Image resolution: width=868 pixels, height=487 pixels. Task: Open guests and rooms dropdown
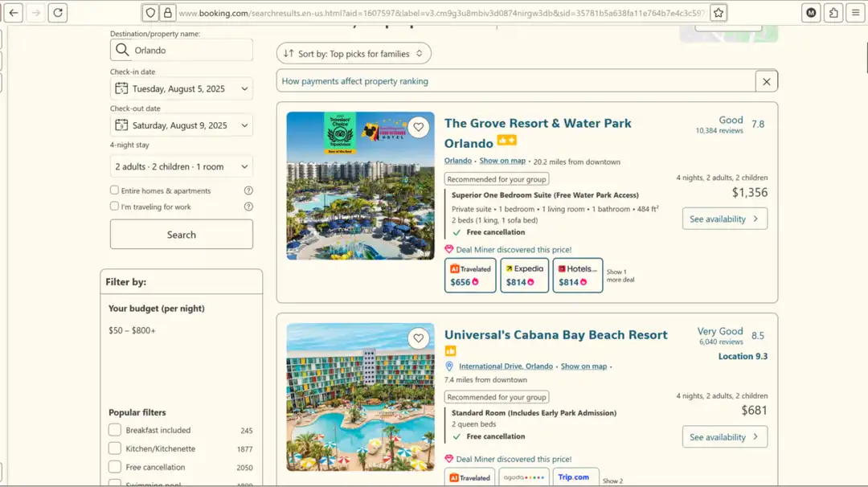[182, 166]
